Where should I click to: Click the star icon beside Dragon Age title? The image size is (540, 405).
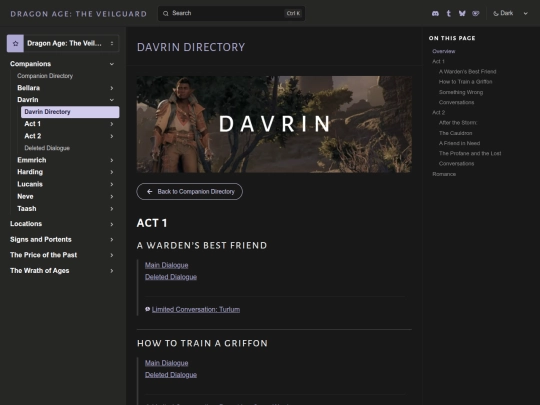click(x=15, y=43)
